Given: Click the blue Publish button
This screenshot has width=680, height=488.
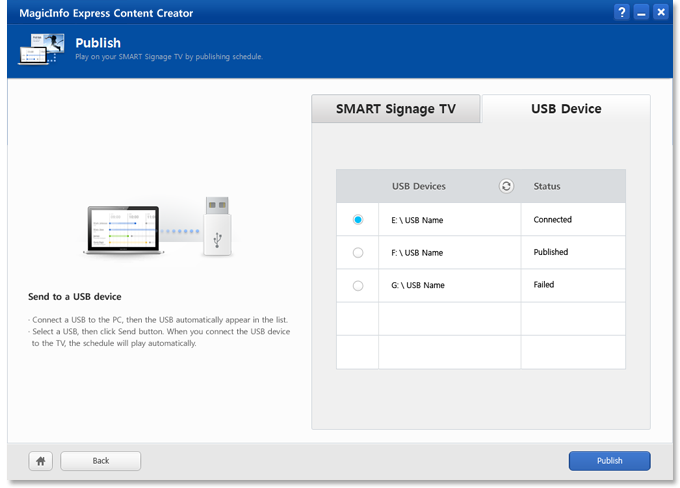Looking at the screenshot, I should click(609, 461).
